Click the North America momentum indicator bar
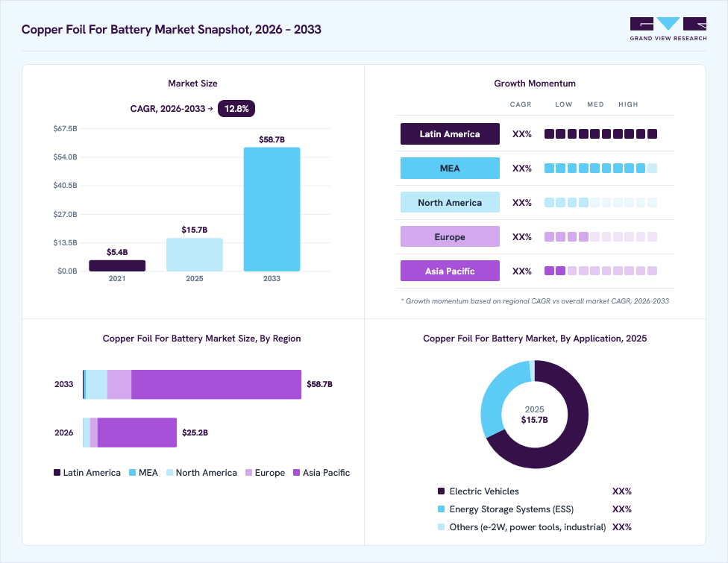 point(600,202)
